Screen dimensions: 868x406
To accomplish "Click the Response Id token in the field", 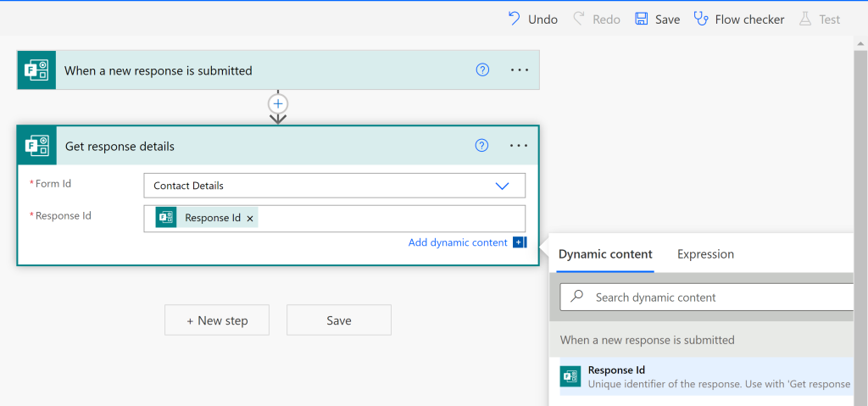I will (x=207, y=218).
